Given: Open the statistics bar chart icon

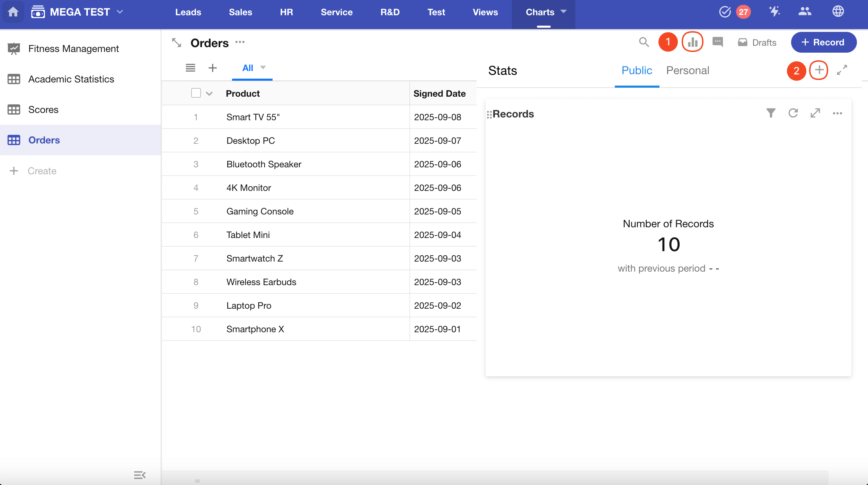Looking at the screenshot, I should (x=692, y=42).
